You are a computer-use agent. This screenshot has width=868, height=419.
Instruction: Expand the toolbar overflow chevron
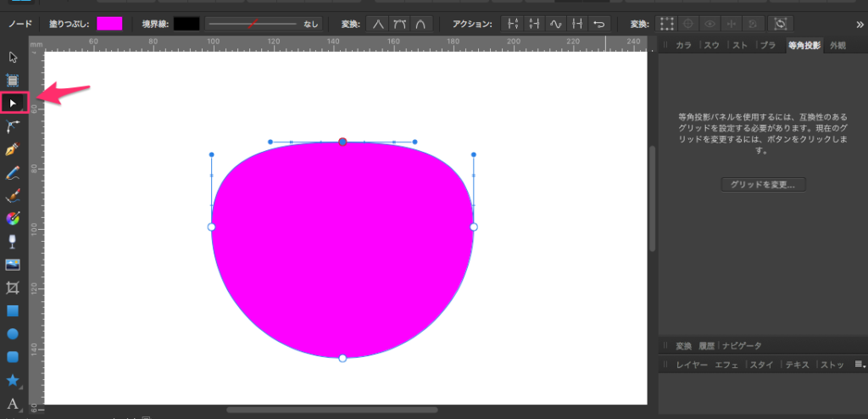click(x=857, y=24)
